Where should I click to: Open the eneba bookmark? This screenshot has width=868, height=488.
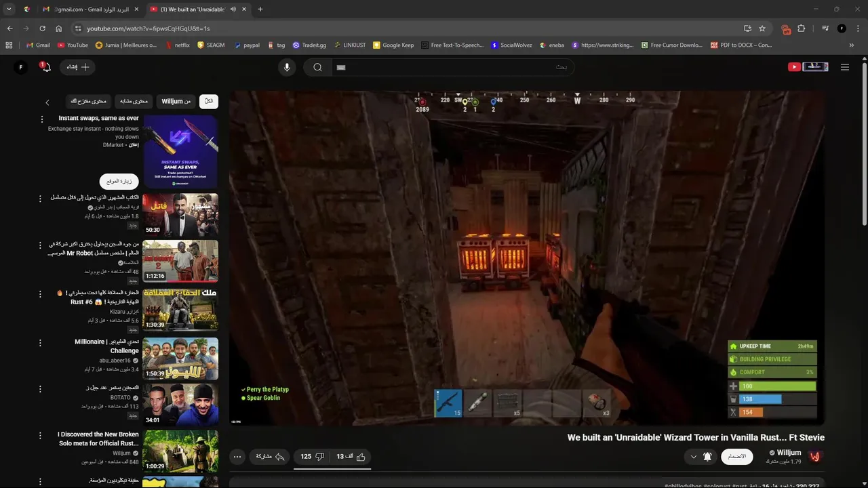tap(551, 45)
